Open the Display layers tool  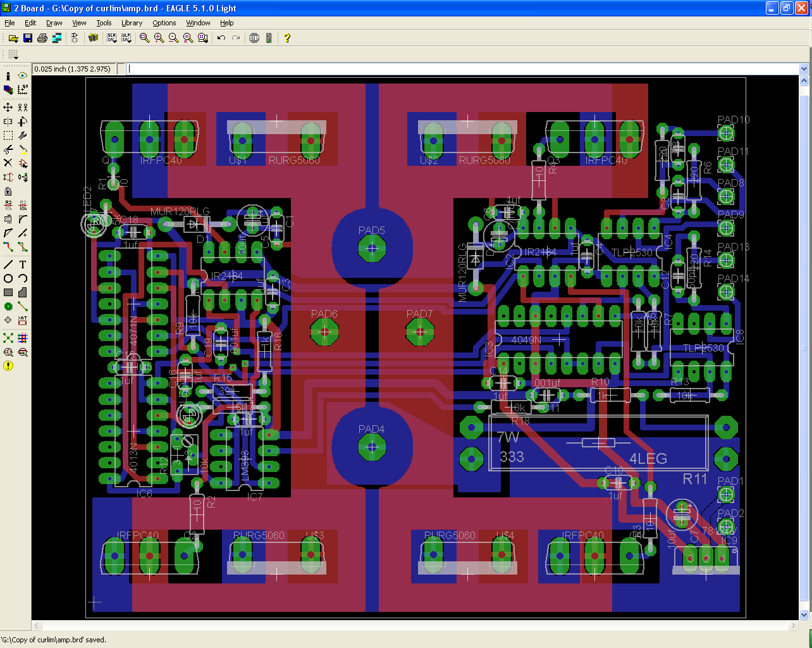[8, 90]
